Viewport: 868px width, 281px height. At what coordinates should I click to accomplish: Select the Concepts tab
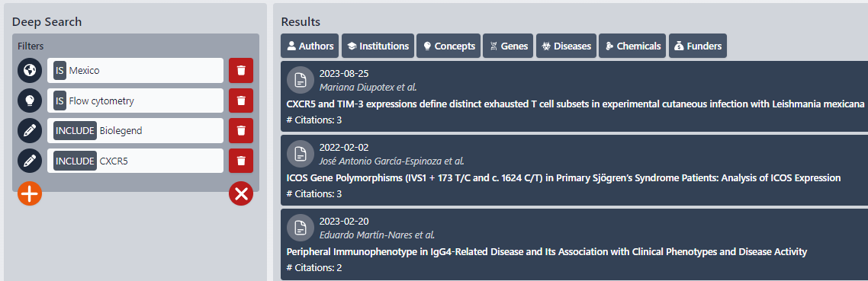(448, 46)
